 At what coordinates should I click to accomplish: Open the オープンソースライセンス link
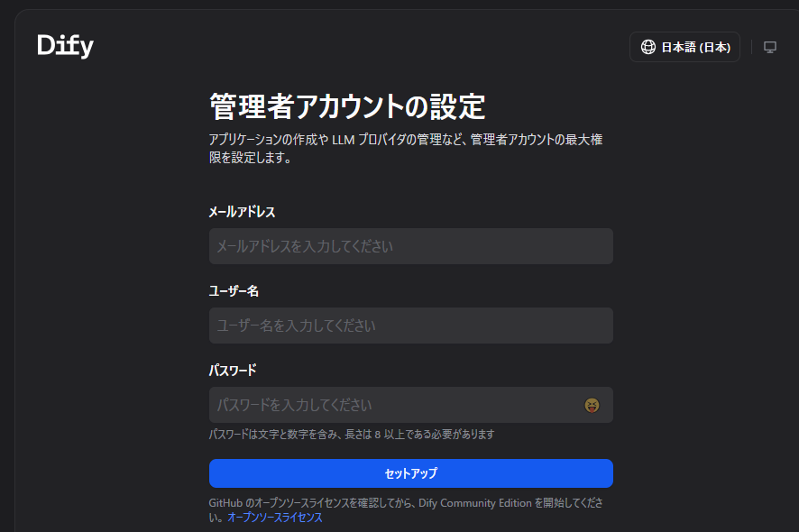[x=275, y=518]
